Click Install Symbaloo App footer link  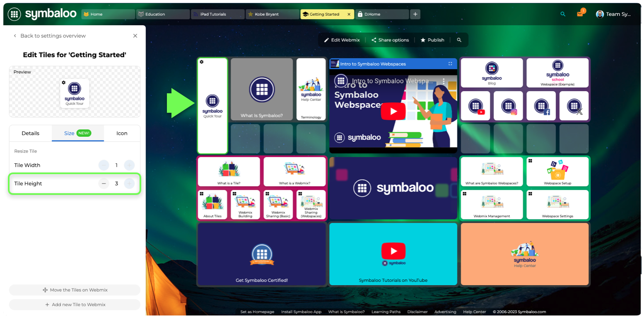tap(301, 312)
